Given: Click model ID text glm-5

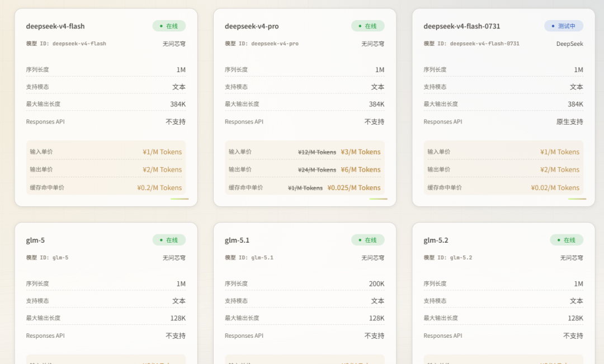Looking at the screenshot, I should [x=60, y=258].
